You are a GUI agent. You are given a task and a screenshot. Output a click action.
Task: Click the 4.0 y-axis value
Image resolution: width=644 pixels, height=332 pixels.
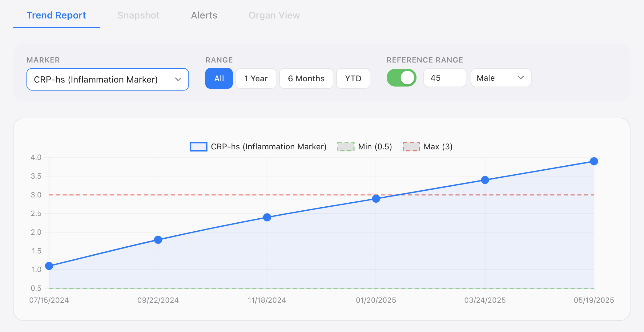coord(36,157)
